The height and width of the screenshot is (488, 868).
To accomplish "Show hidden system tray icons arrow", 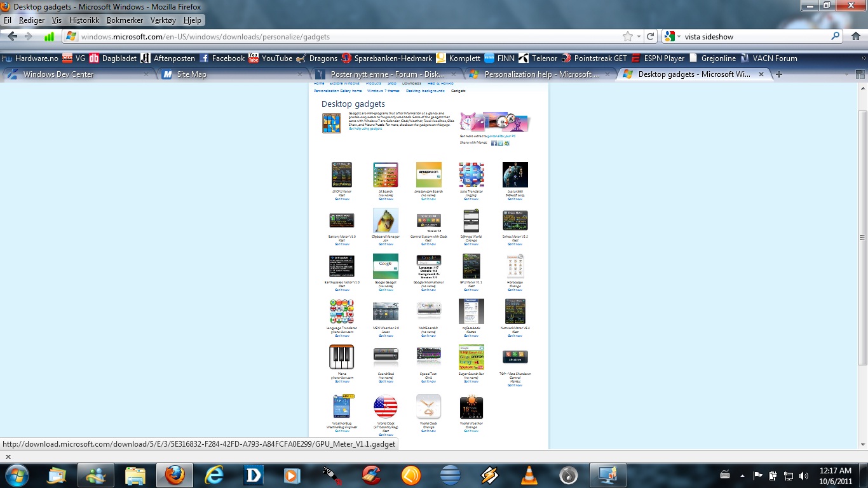I will pyautogui.click(x=742, y=475).
